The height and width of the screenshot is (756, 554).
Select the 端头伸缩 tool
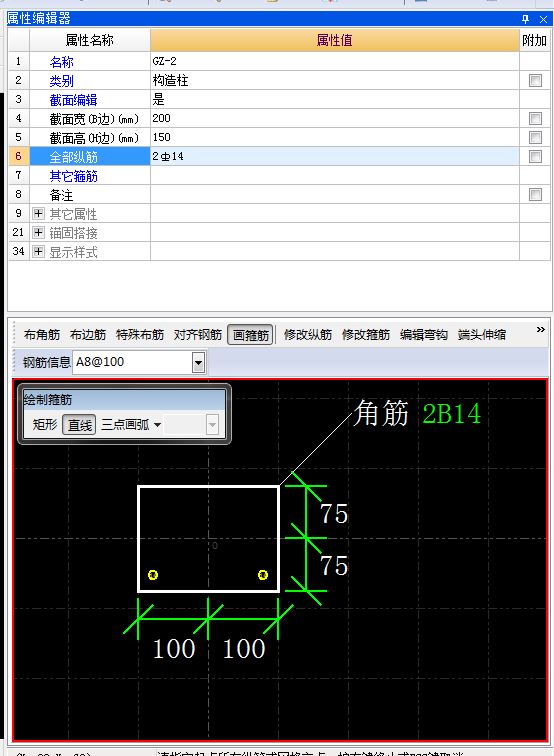point(482,335)
